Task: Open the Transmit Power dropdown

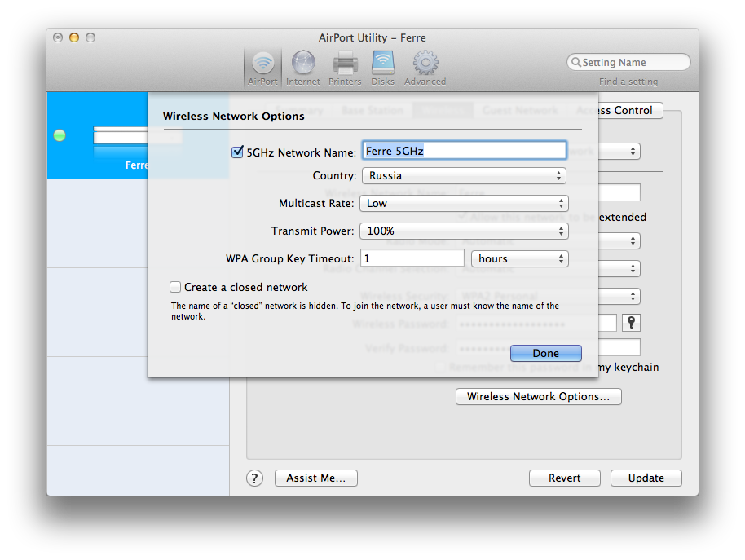Action: (x=465, y=231)
